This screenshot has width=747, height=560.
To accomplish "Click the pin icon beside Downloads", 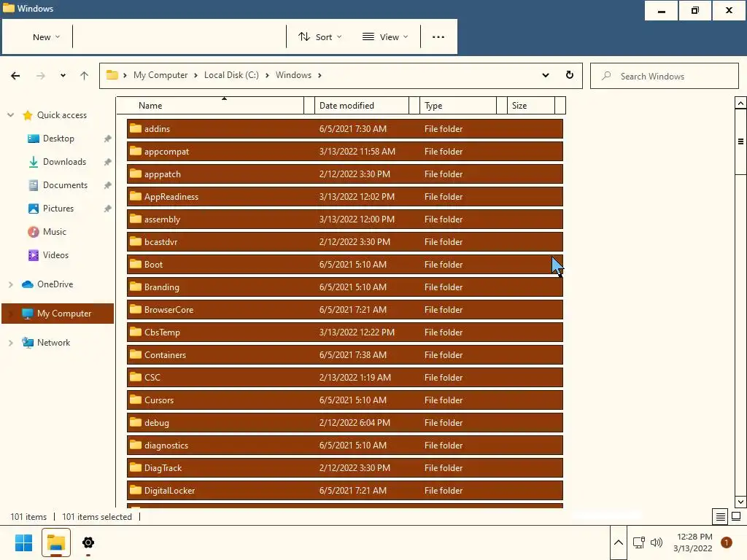I will 108,162.
